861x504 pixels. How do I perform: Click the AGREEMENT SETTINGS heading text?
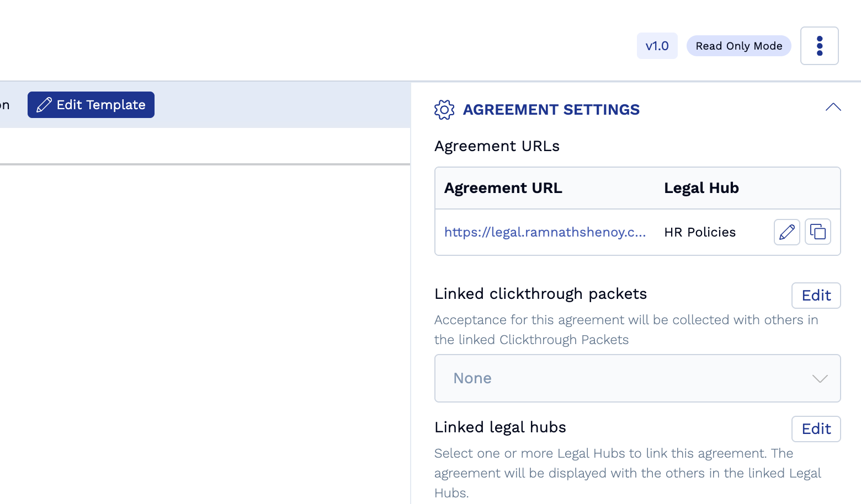(551, 110)
